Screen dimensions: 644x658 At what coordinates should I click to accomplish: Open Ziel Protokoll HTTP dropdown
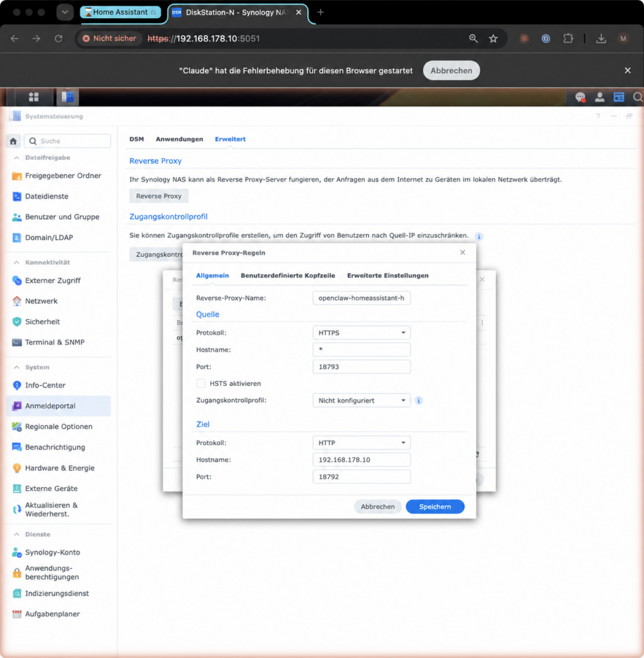click(361, 443)
